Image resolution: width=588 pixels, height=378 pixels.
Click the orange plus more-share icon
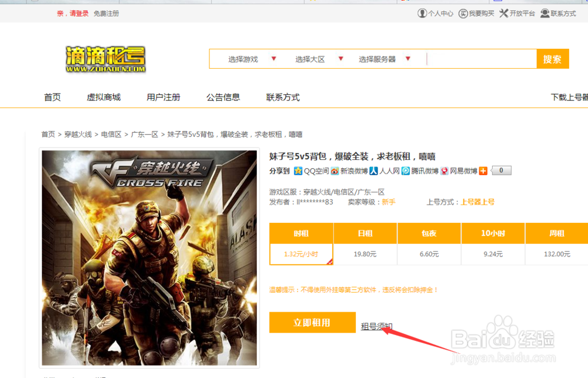point(483,171)
